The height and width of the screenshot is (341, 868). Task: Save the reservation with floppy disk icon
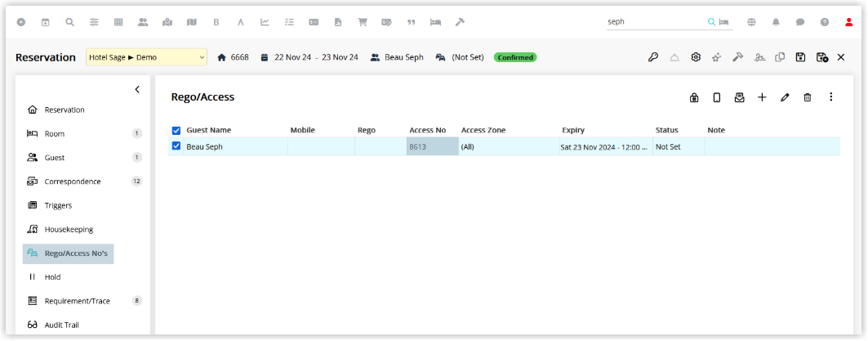pos(800,57)
